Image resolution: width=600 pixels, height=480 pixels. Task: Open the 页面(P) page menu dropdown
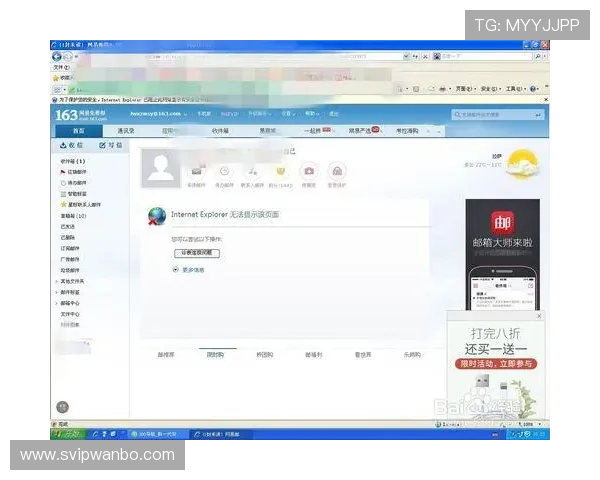point(465,89)
